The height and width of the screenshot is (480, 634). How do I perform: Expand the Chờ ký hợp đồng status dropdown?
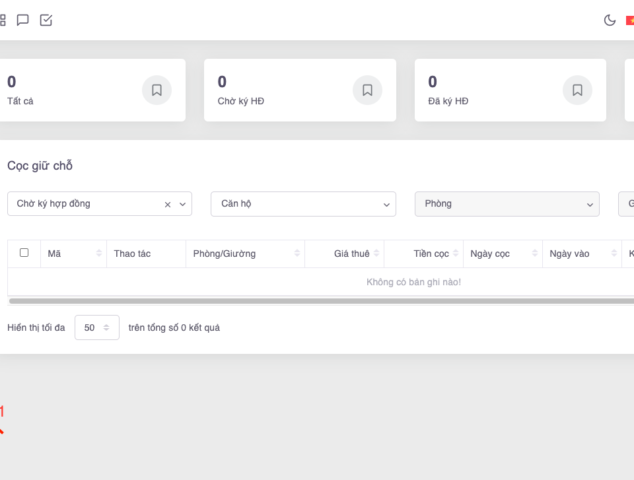183,204
